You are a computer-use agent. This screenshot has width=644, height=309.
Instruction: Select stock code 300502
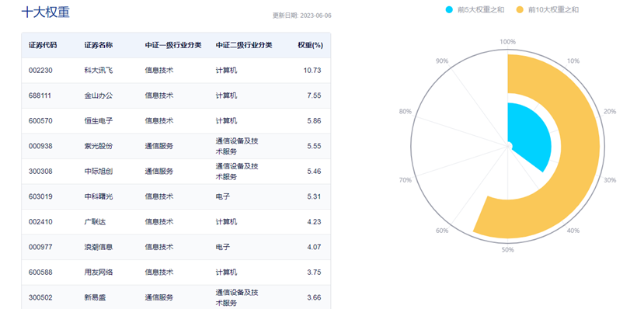tap(40, 297)
